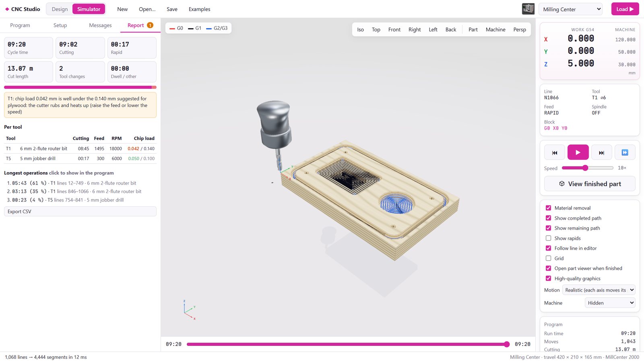Click the Load button with play arrow
Image resolution: width=644 pixels, height=362 pixels.
click(625, 9)
